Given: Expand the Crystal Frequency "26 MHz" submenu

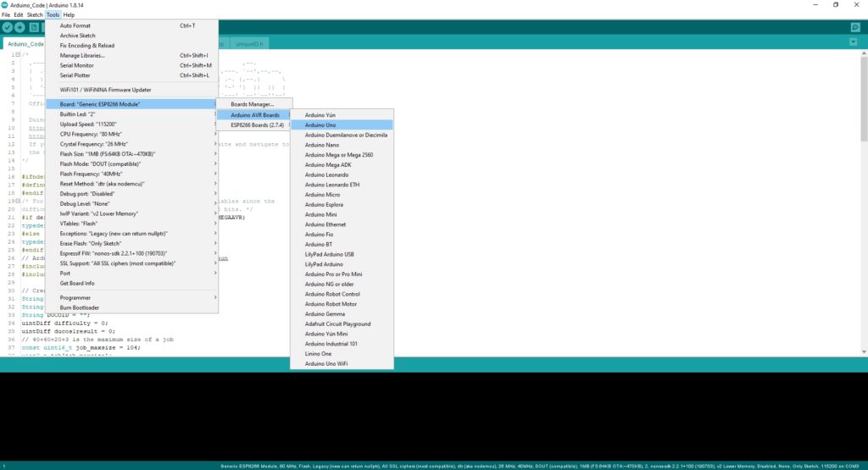Looking at the screenshot, I should tap(131, 144).
